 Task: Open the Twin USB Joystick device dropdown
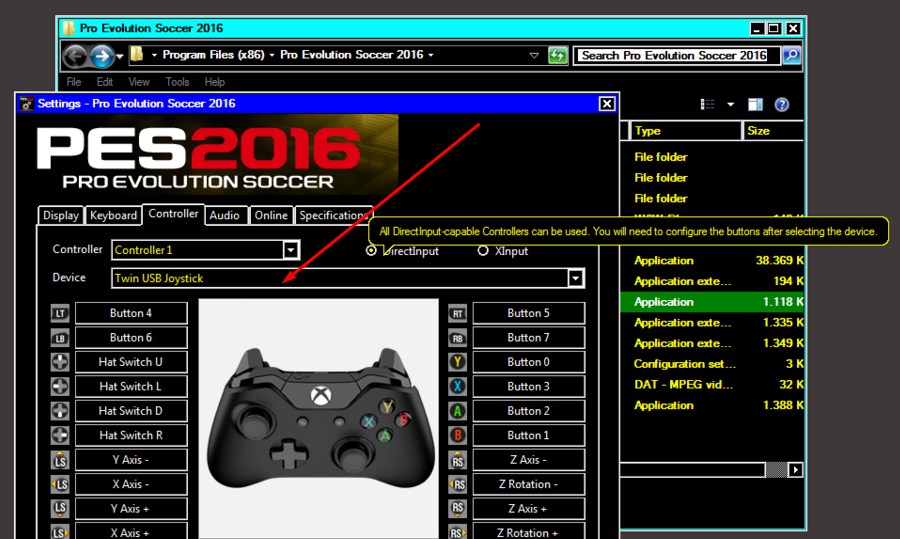pyautogui.click(x=575, y=278)
